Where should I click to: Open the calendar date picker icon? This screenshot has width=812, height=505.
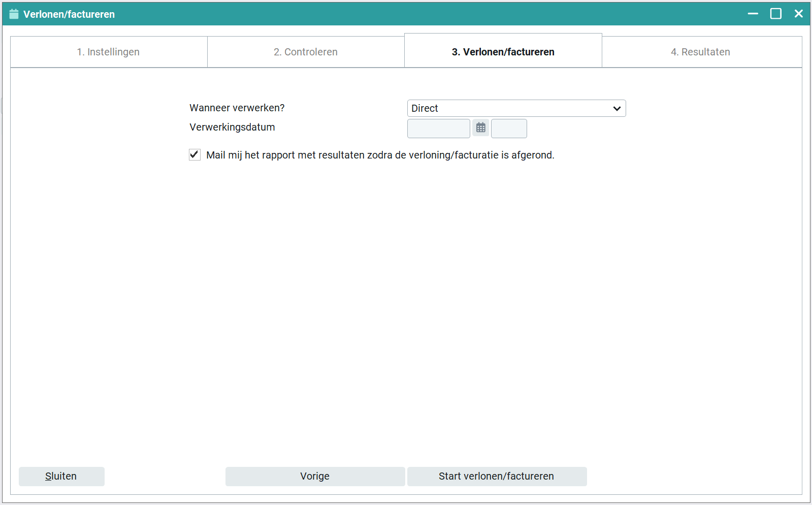point(480,128)
